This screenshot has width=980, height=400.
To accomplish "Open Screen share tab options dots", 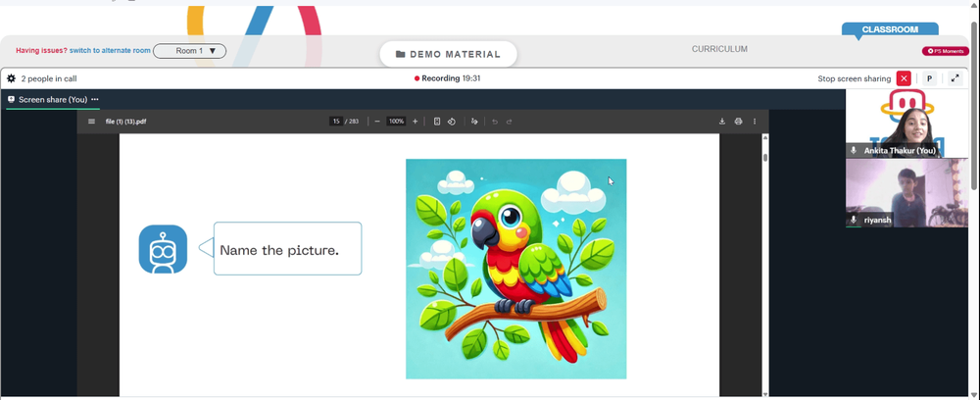I will click(x=95, y=99).
